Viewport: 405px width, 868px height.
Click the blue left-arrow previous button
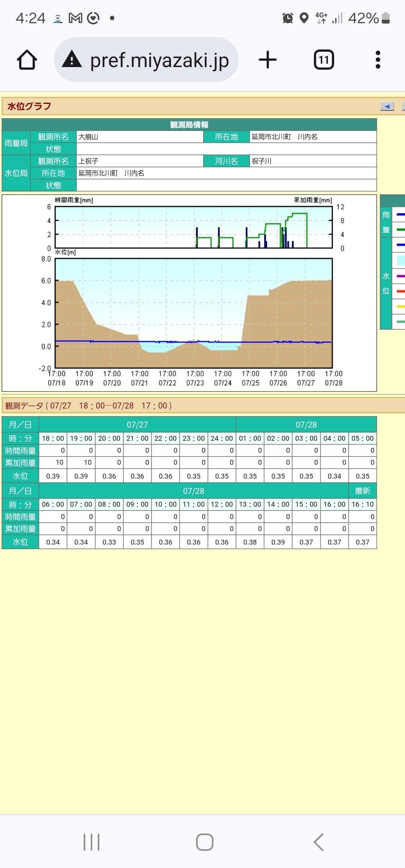point(387,106)
